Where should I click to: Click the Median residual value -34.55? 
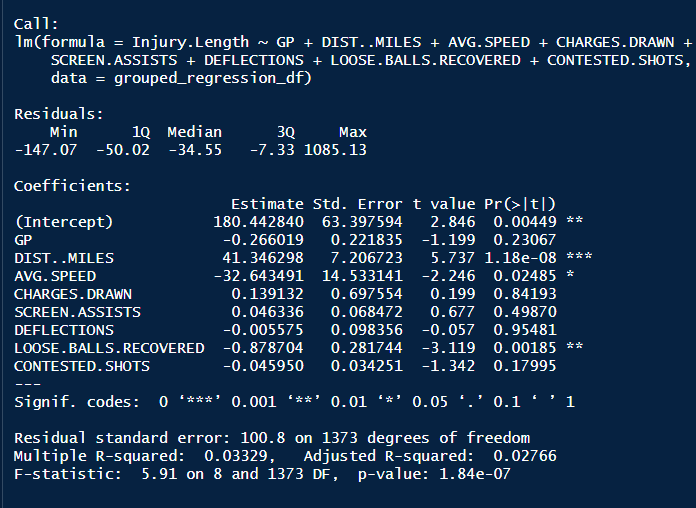[x=195, y=150]
